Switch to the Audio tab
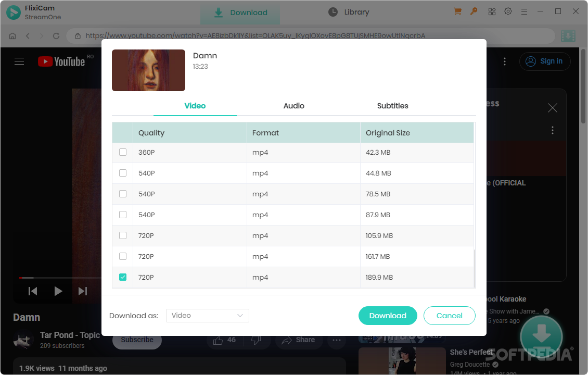The height and width of the screenshot is (375, 588). [293, 106]
